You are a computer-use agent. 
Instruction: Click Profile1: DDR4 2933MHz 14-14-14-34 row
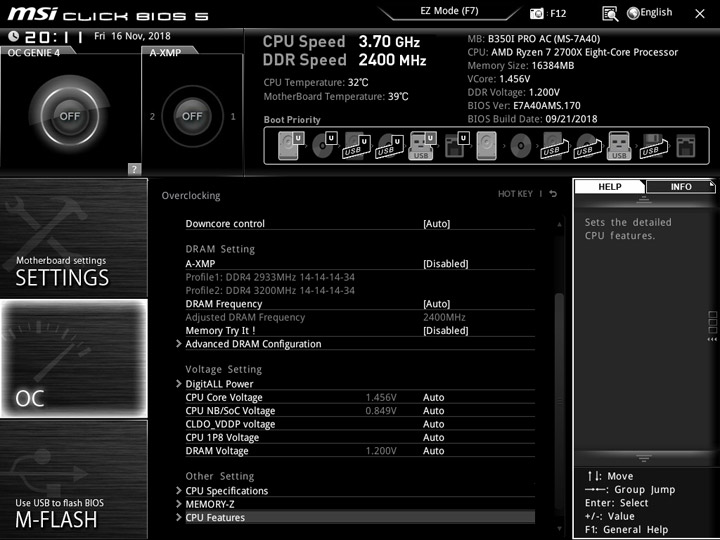click(x=270, y=277)
